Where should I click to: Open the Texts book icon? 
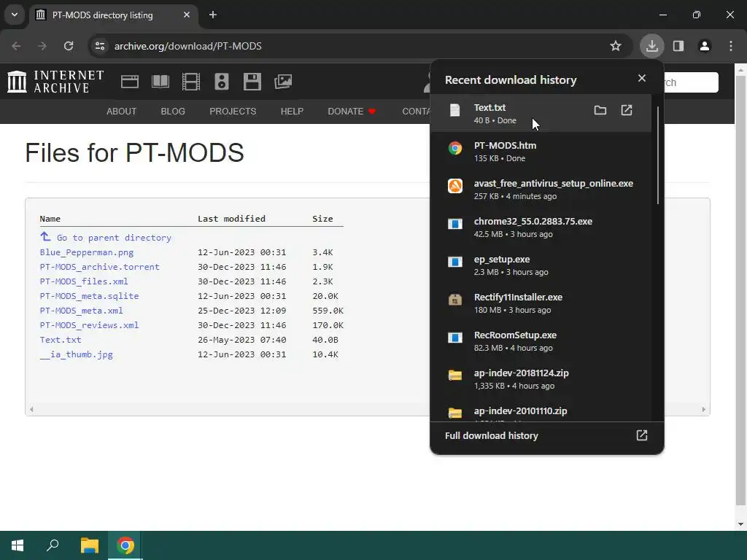[x=160, y=82]
